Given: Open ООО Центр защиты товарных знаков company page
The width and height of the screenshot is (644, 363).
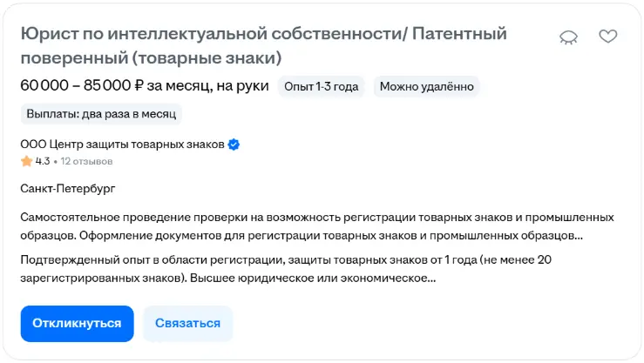Looking at the screenshot, I should tap(122, 145).
